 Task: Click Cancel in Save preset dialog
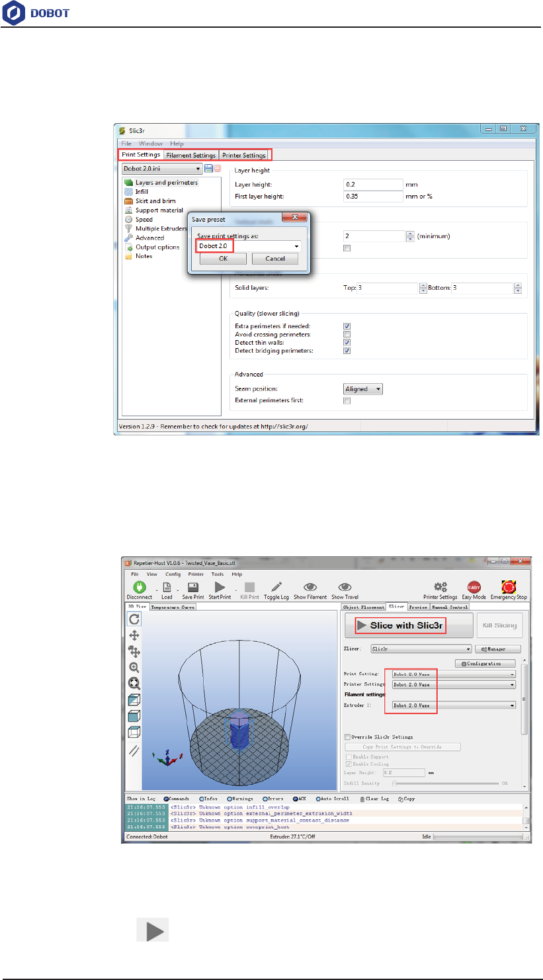(x=274, y=259)
